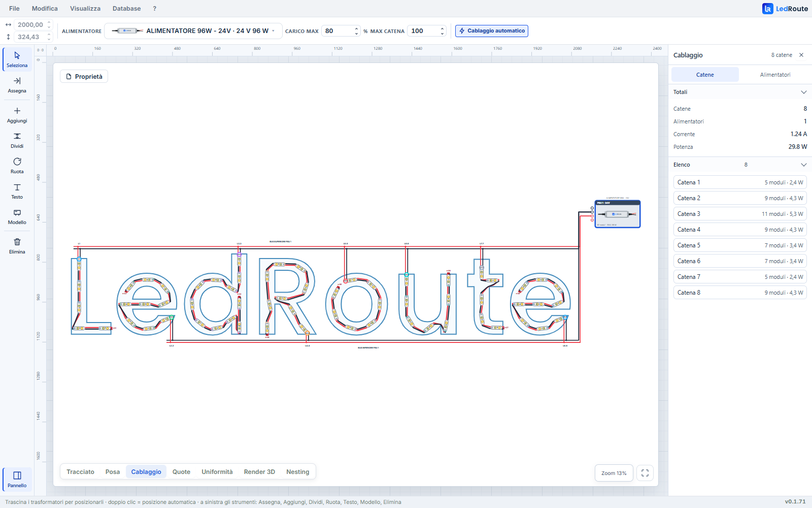
Task: Collapse the Totali section chevron
Action: point(803,92)
